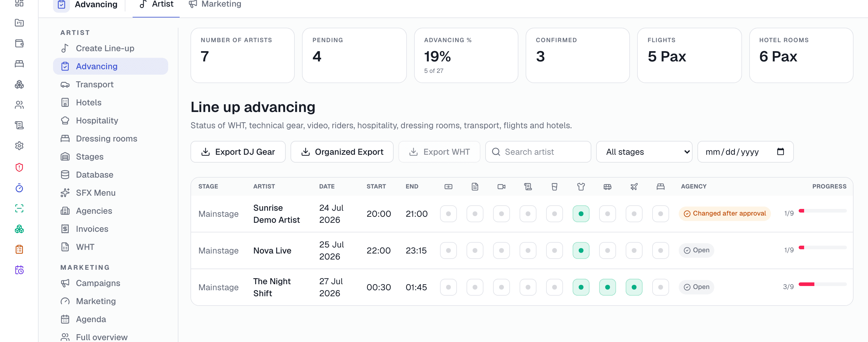Open the orange clipboard icon in left rail
Screen dimensions: 868x342
19,250
